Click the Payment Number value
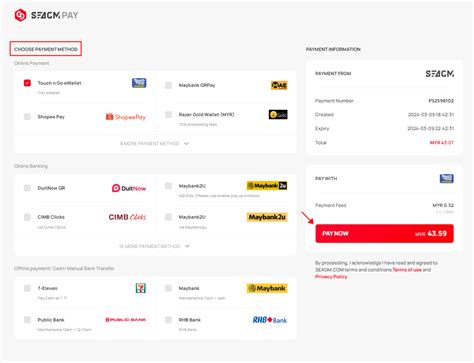 441,101
